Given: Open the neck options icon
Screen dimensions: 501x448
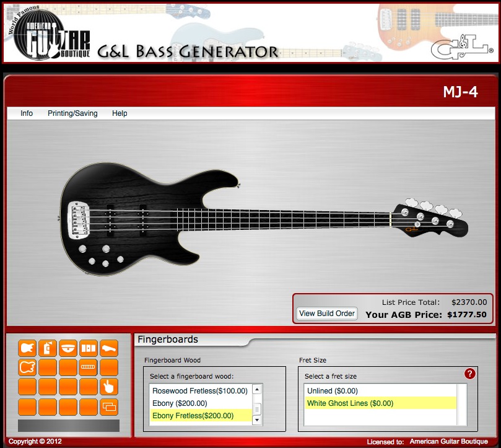Looking at the screenshot, I should [109, 348].
